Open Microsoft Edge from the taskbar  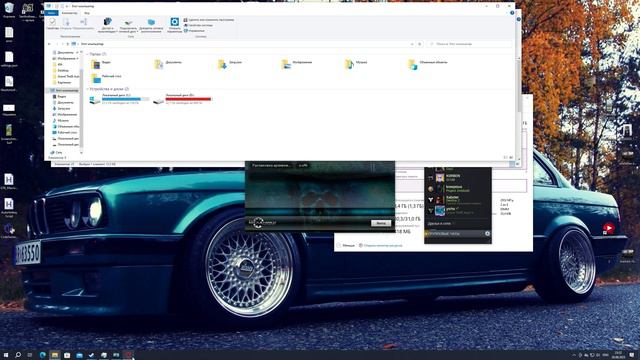click(x=42, y=355)
